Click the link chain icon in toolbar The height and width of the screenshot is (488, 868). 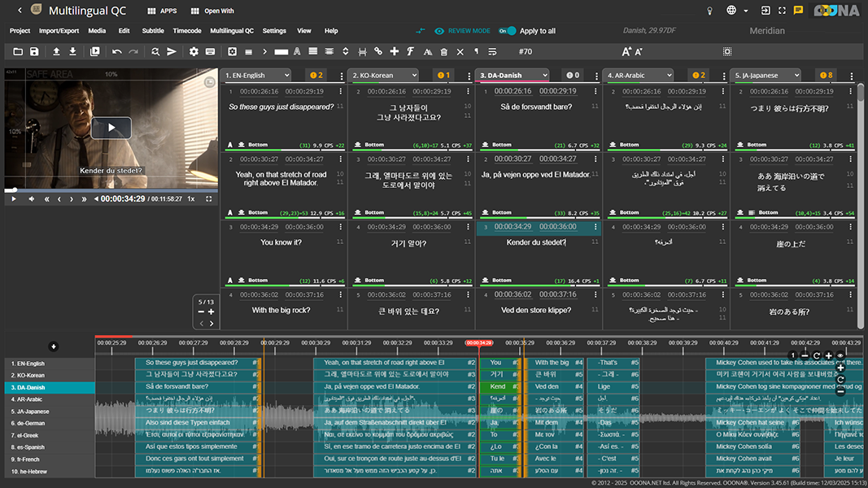[380, 52]
